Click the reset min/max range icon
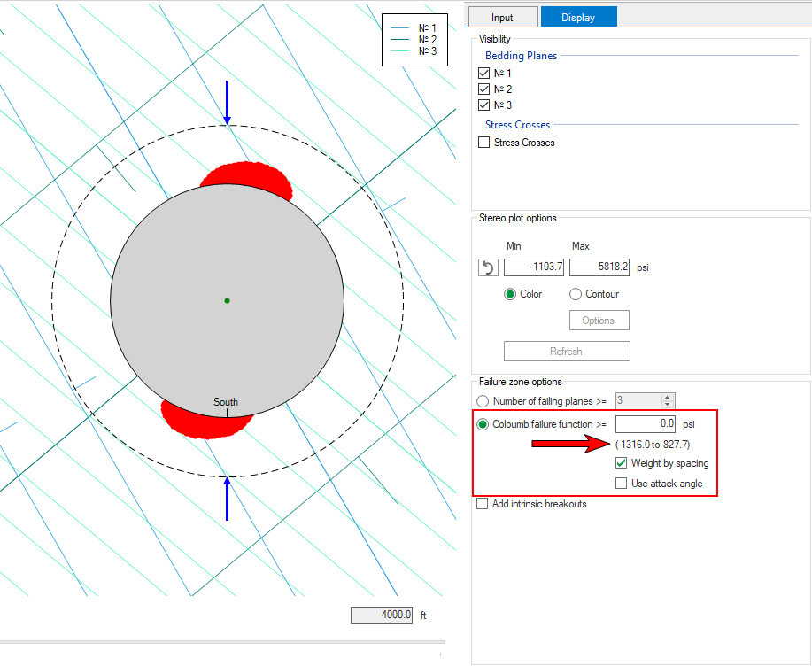Screen dimensions: 812x666 pyautogui.click(x=488, y=267)
